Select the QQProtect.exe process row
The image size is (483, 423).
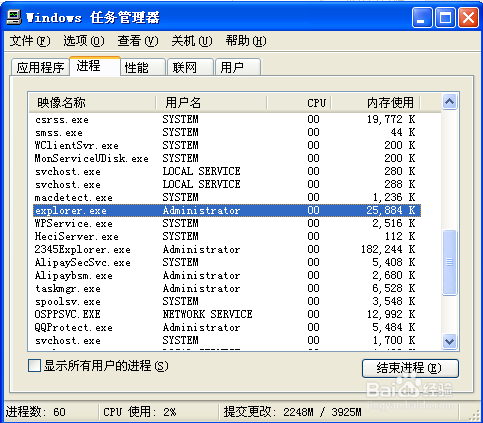227,327
